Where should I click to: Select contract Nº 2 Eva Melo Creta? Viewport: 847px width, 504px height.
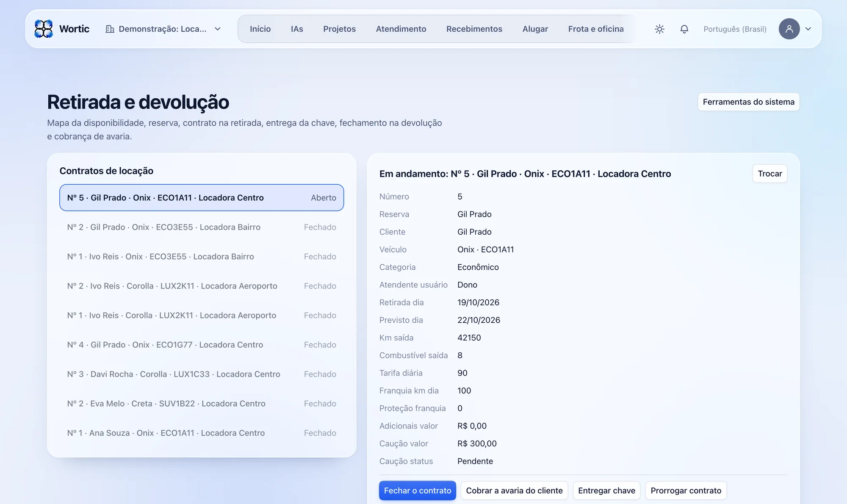202,404
